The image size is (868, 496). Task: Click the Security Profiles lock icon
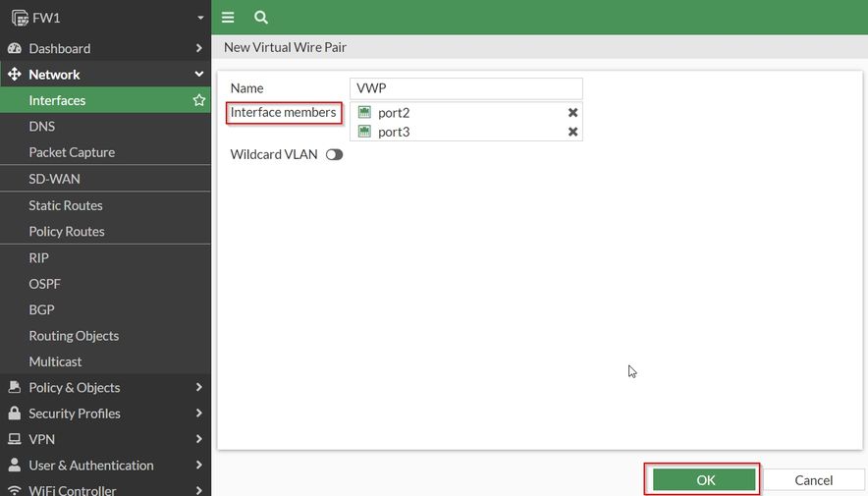point(15,413)
